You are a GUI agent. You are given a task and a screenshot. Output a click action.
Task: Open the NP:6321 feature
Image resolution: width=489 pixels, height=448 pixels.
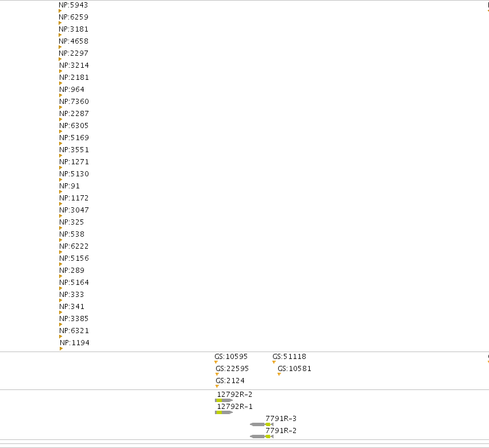point(74,330)
